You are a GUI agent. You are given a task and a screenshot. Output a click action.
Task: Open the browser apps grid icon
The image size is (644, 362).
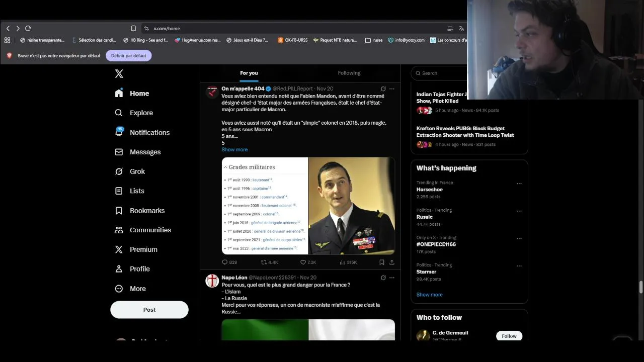[7, 40]
